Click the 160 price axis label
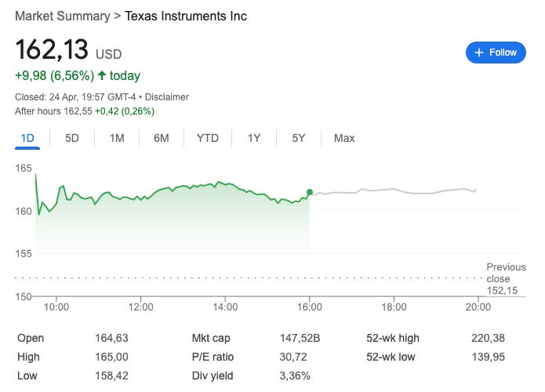This screenshot has height=392, width=545. tap(24, 212)
